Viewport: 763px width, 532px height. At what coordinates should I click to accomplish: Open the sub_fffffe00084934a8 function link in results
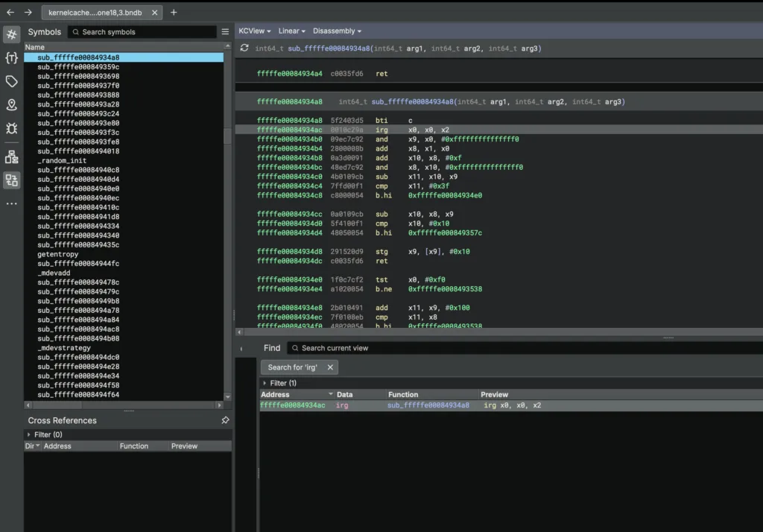(428, 405)
